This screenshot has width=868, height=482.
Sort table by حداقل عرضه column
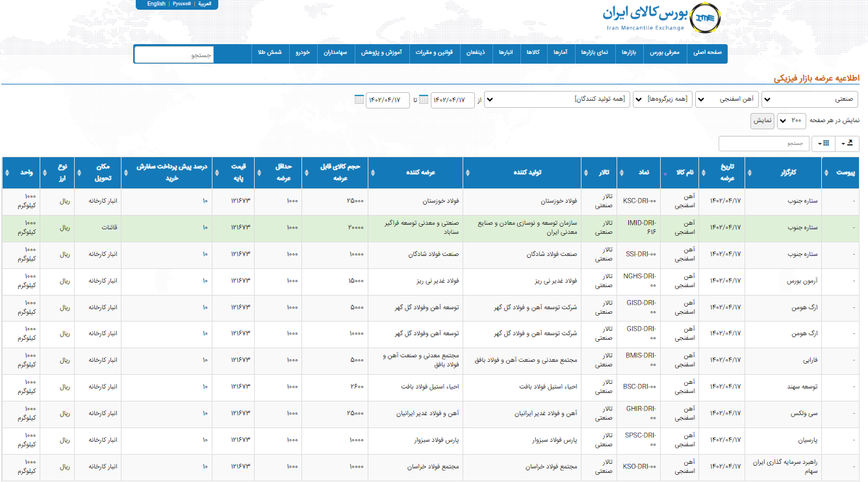pyautogui.click(x=278, y=173)
